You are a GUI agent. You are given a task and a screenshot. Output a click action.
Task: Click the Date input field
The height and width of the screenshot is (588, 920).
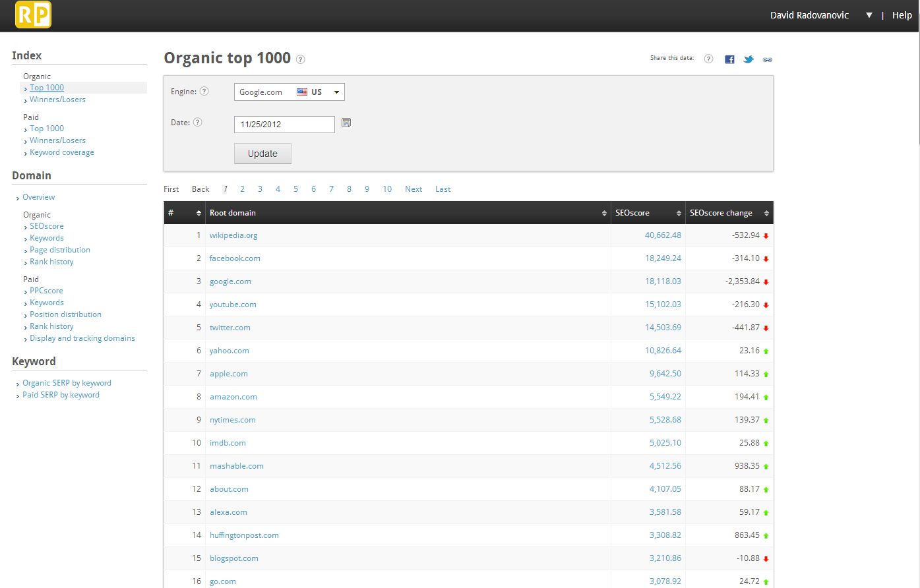(284, 124)
